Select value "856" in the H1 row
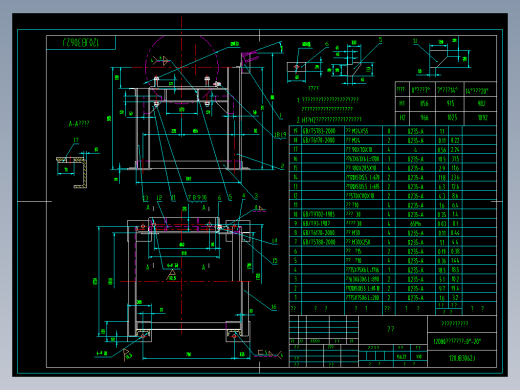This screenshot has width=520, height=390. pyautogui.click(x=424, y=103)
